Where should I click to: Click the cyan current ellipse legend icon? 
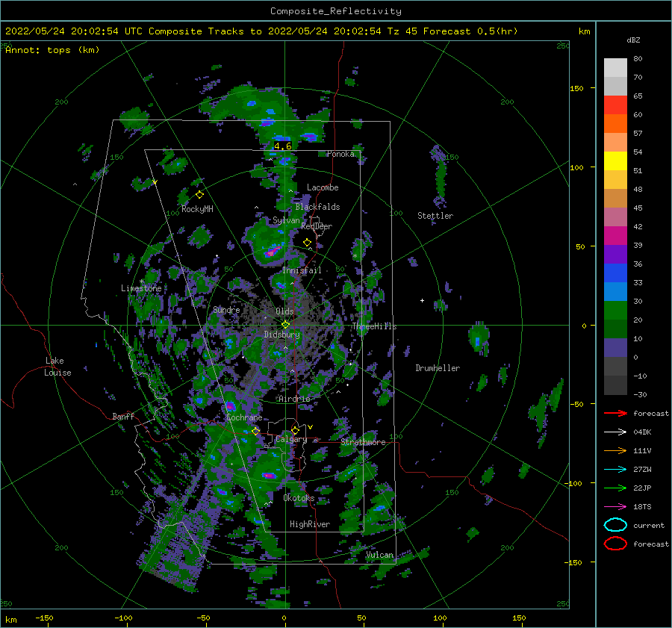pos(615,525)
